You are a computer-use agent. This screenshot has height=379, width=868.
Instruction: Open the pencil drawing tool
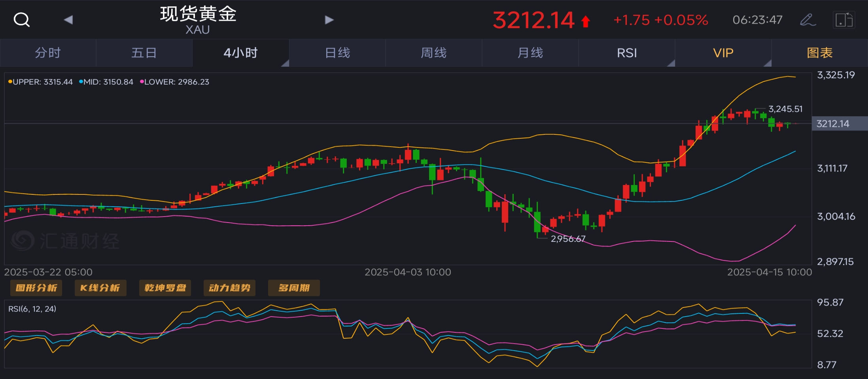[x=807, y=20]
